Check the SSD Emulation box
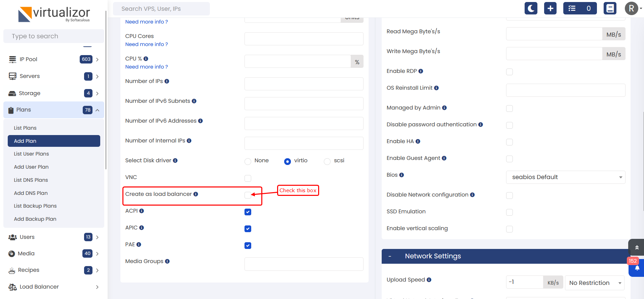 pyautogui.click(x=509, y=212)
